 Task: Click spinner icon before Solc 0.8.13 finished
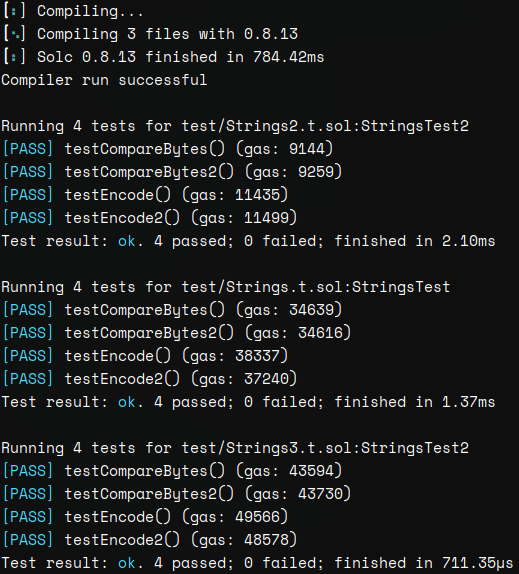14,57
